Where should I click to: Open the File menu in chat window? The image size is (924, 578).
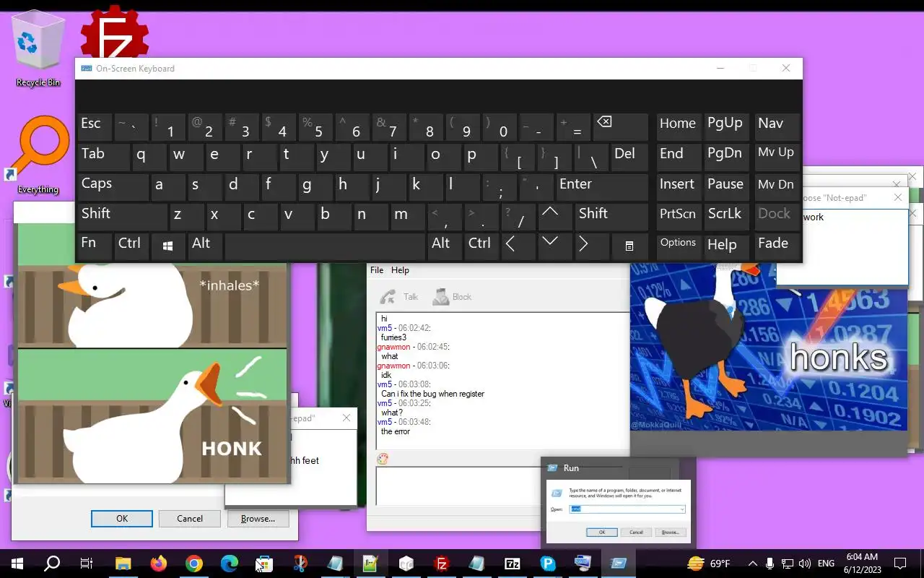(x=377, y=270)
